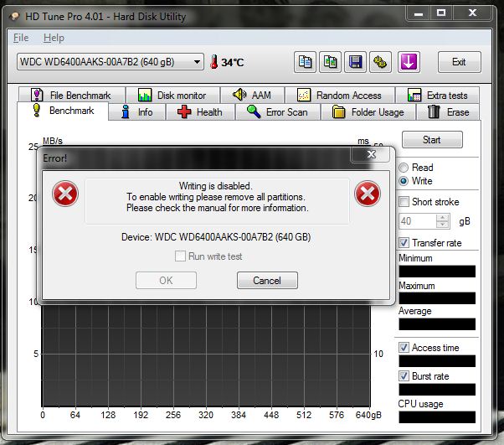Click the MB/s axis label
Image resolution: width=504 pixels, height=445 pixels.
click(53, 141)
